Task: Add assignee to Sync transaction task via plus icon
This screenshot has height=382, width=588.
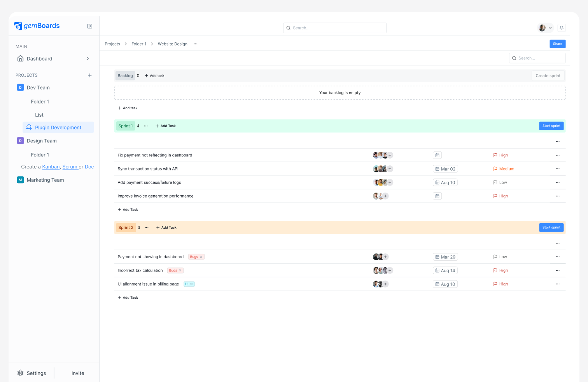Action: [x=390, y=168]
